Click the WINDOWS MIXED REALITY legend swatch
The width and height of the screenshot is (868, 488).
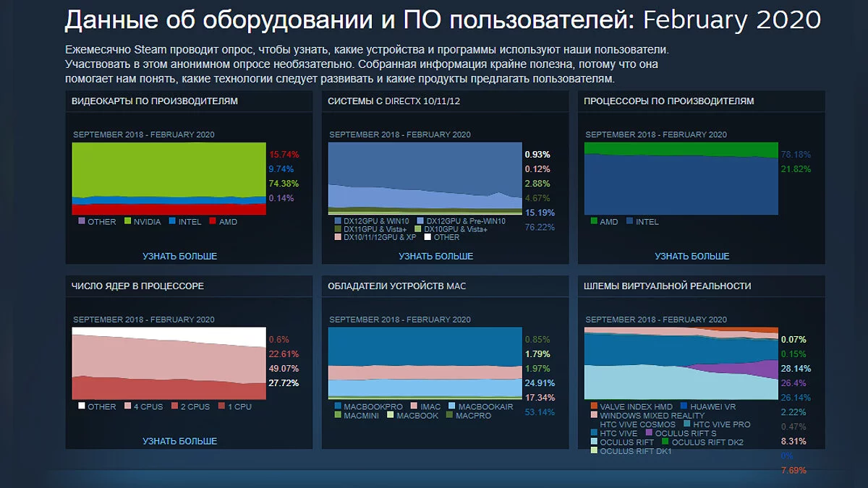(x=594, y=415)
